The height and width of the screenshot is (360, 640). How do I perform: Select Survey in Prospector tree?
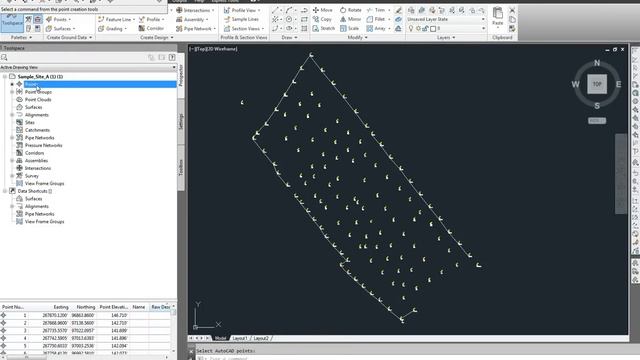pyautogui.click(x=32, y=176)
